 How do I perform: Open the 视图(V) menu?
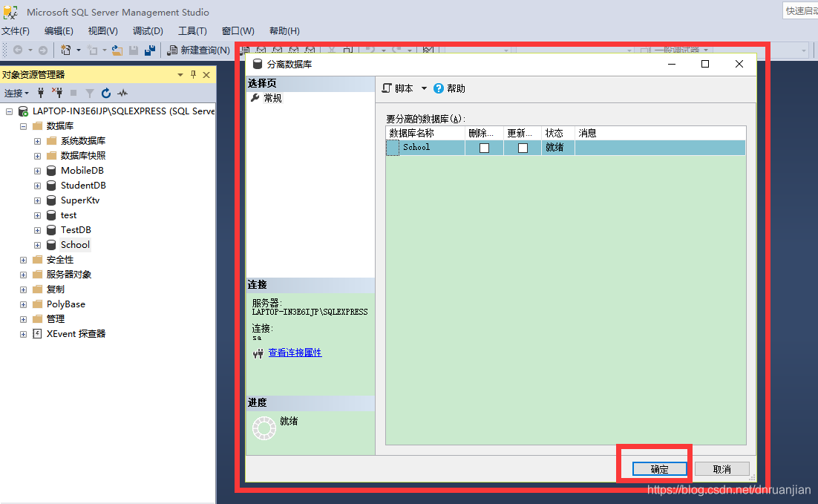coord(102,30)
